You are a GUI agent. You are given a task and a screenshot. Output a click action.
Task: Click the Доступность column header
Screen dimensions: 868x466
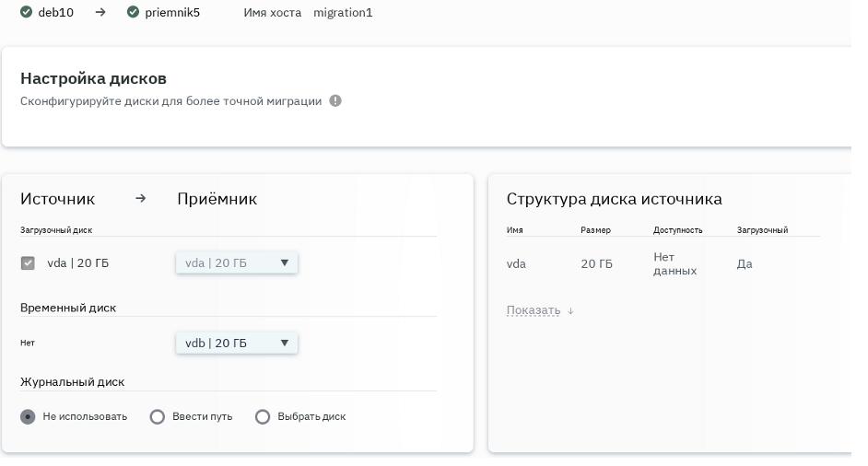coord(677,230)
